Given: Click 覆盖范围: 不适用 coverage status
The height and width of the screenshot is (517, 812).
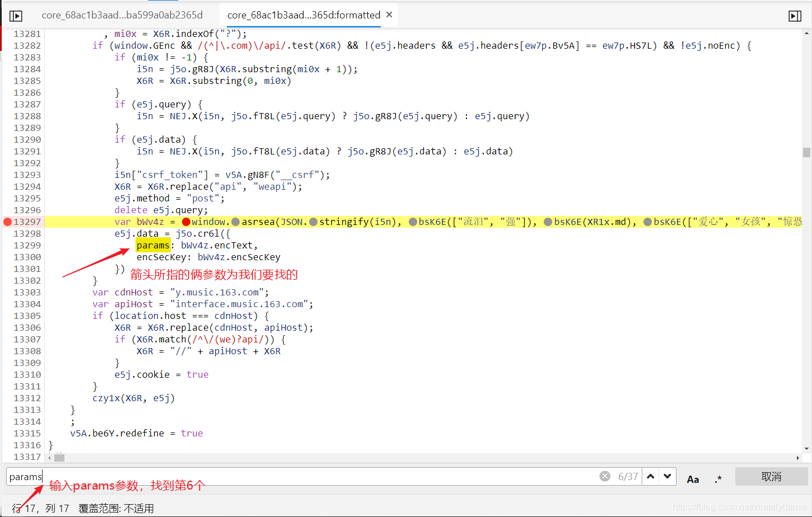Looking at the screenshot, I should [x=116, y=509].
